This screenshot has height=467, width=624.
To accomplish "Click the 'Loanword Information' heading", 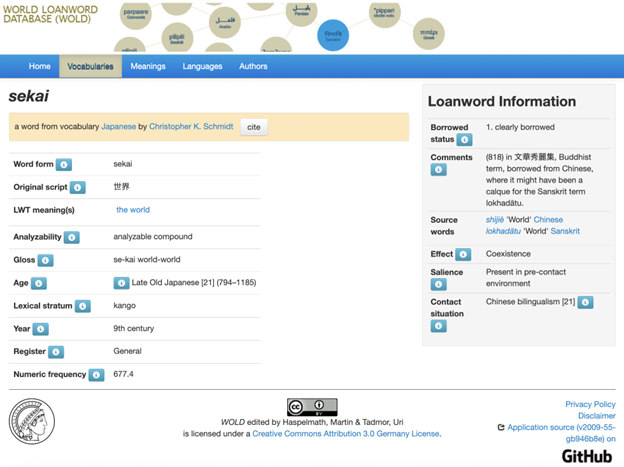I will tap(502, 102).
